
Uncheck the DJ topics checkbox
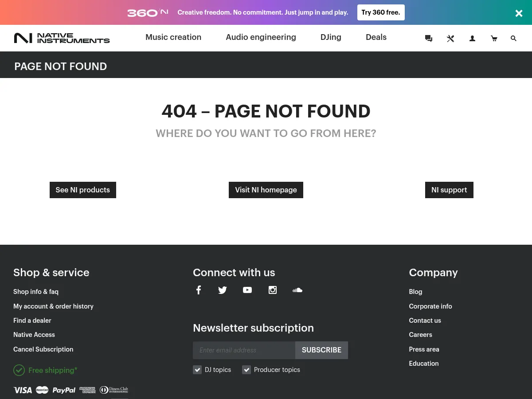click(x=197, y=370)
